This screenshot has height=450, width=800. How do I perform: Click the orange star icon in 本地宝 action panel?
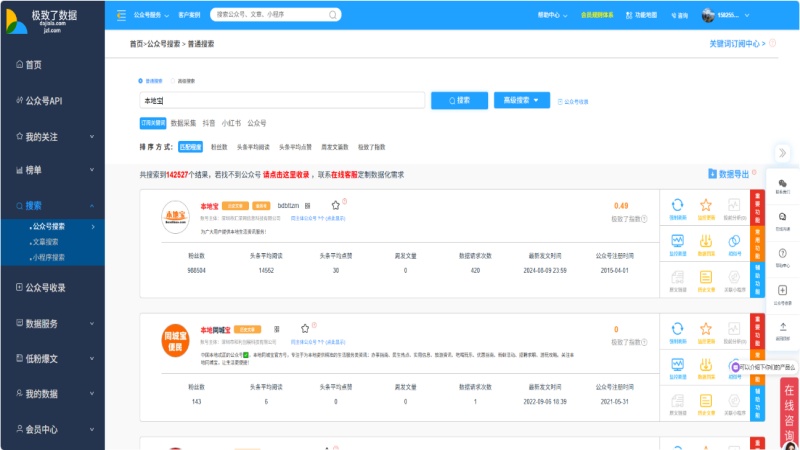tap(706, 205)
